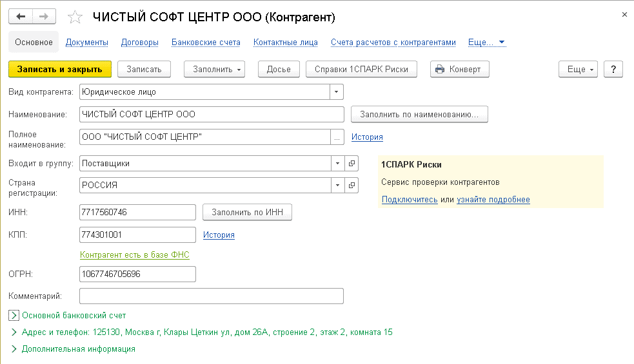Click the forward navigation arrow

(44, 17)
